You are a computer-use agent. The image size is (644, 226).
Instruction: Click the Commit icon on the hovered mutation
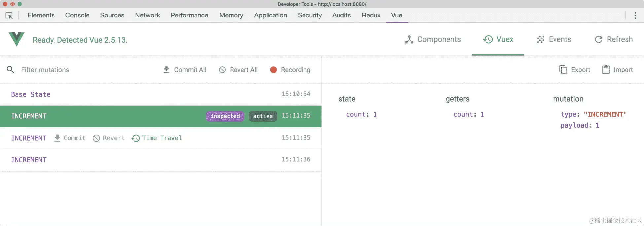[57, 138]
